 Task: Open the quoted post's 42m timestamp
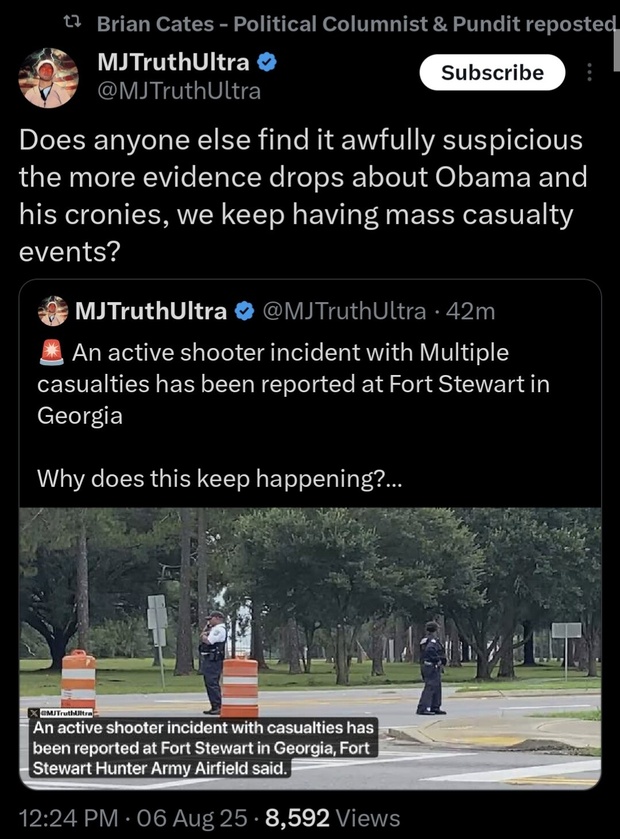(468, 311)
